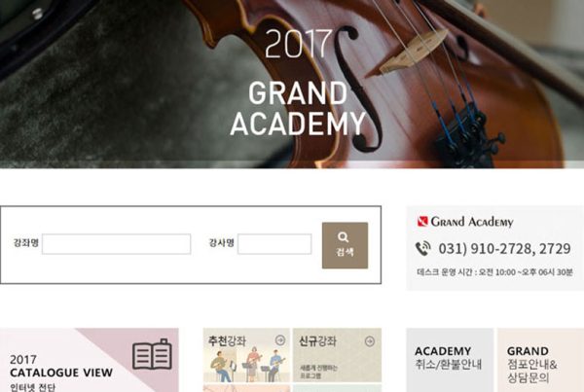The height and width of the screenshot is (392, 584).
Task: Click the Grand Academy text logo
Action: [472, 222]
